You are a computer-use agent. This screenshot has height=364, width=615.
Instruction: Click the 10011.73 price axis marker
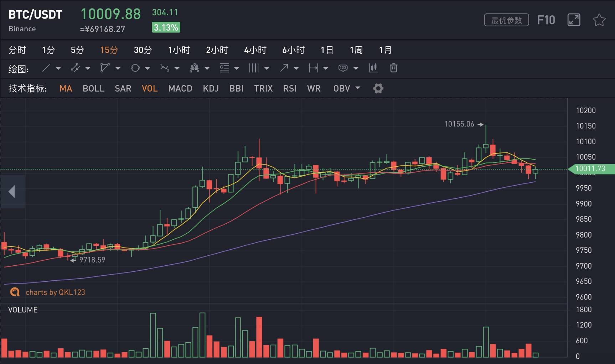pyautogui.click(x=591, y=169)
